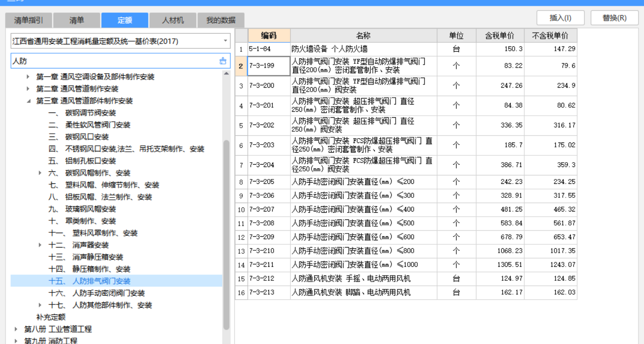
Task: Expand 十七、人防其他部件制作、安装 node
Action: [x=40, y=305]
